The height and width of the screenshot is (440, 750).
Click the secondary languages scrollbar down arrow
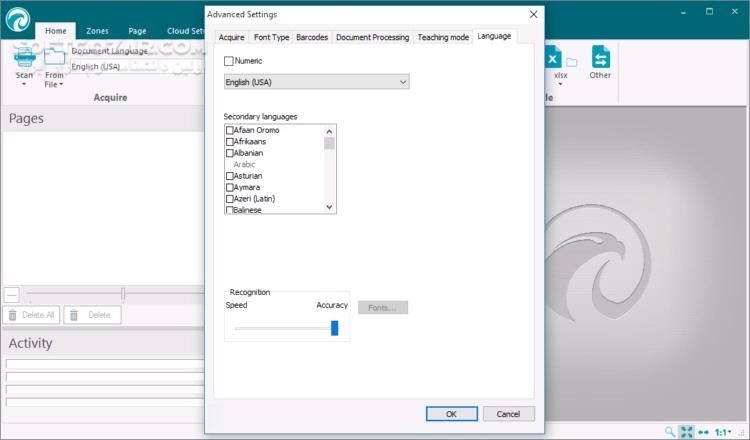click(x=330, y=206)
